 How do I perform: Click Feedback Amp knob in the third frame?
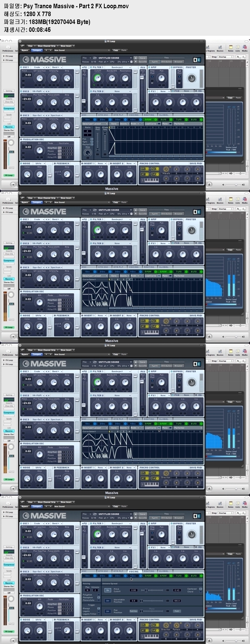coord(67,478)
